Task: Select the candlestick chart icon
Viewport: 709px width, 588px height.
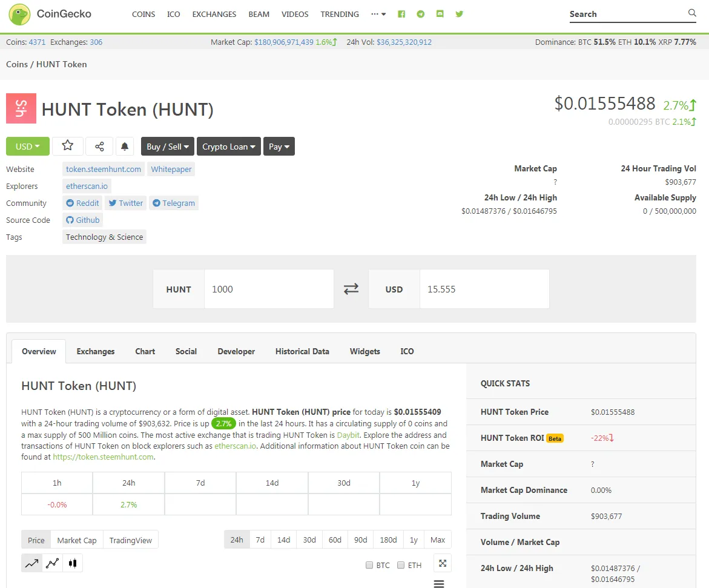Action: pyautogui.click(x=73, y=563)
